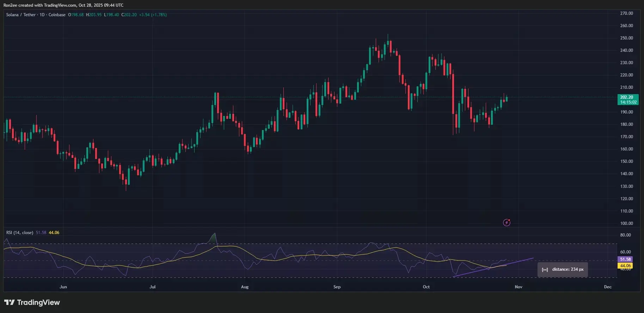Image resolution: width=644 pixels, height=313 pixels.
Task: Click the Dec label on time axis
Action: [x=607, y=287]
